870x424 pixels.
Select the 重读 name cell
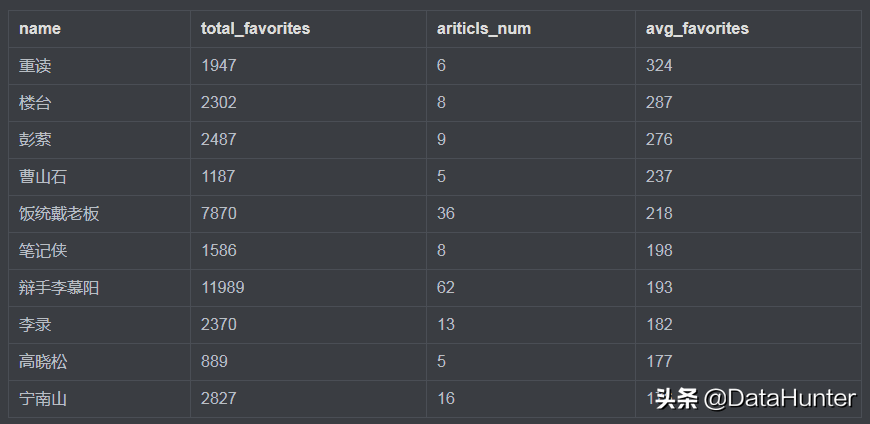(x=35, y=66)
